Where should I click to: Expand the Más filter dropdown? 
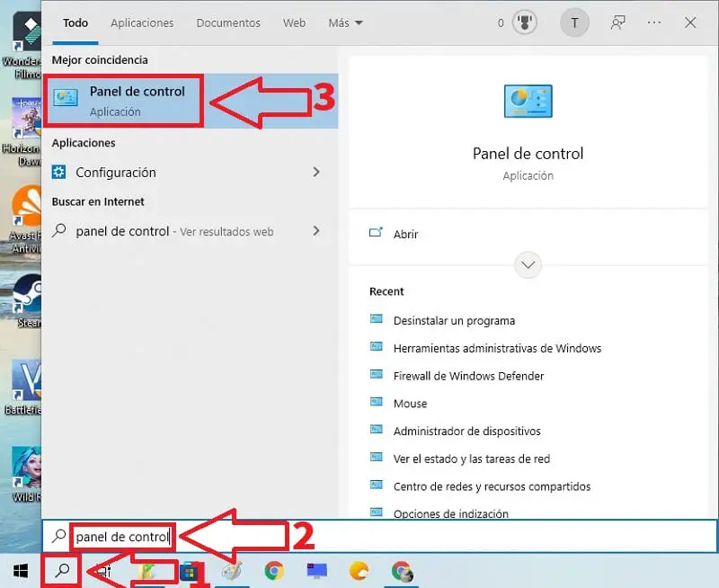coord(346,23)
